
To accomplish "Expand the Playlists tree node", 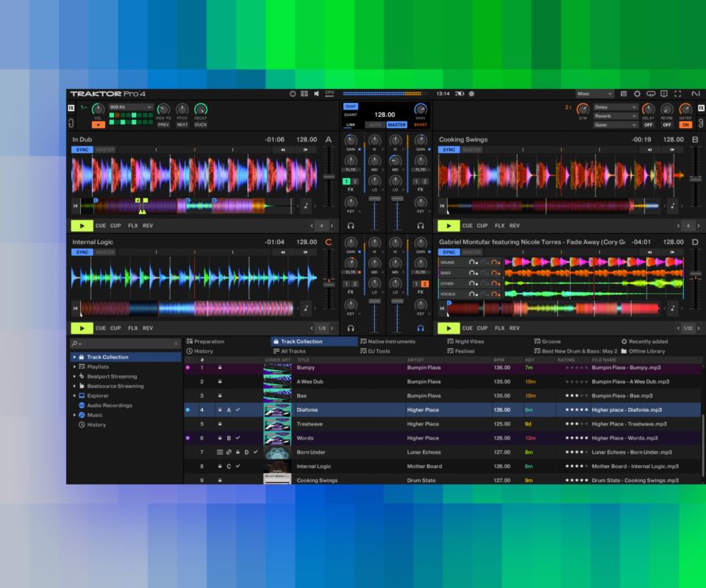I will point(74,367).
